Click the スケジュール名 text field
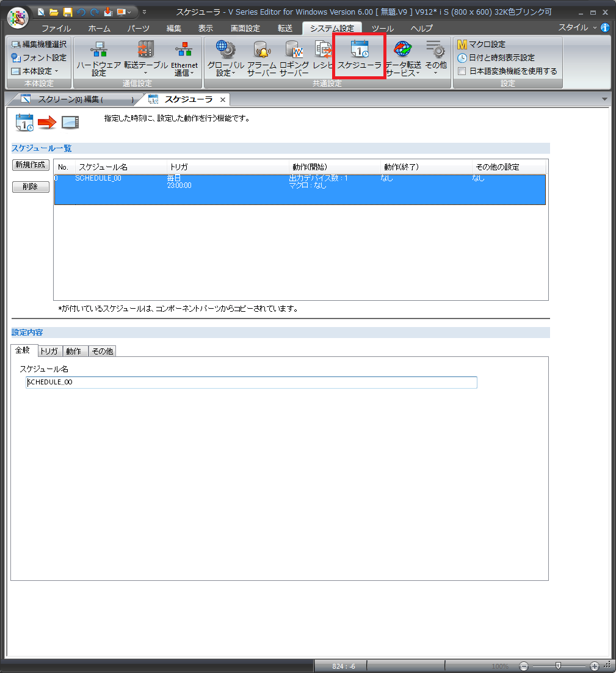Screen dimensions: 616x673 251,383
